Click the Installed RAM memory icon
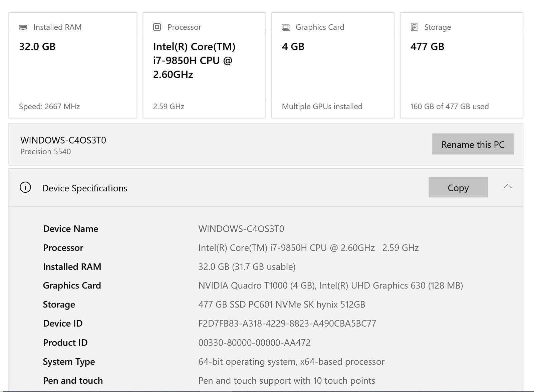534x392 pixels. tap(23, 27)
